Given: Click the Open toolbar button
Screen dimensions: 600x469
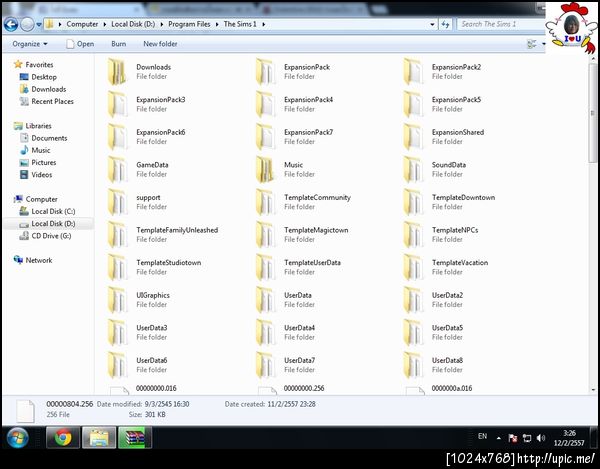Looking at the screenshot, I should (x=80, y=44).
